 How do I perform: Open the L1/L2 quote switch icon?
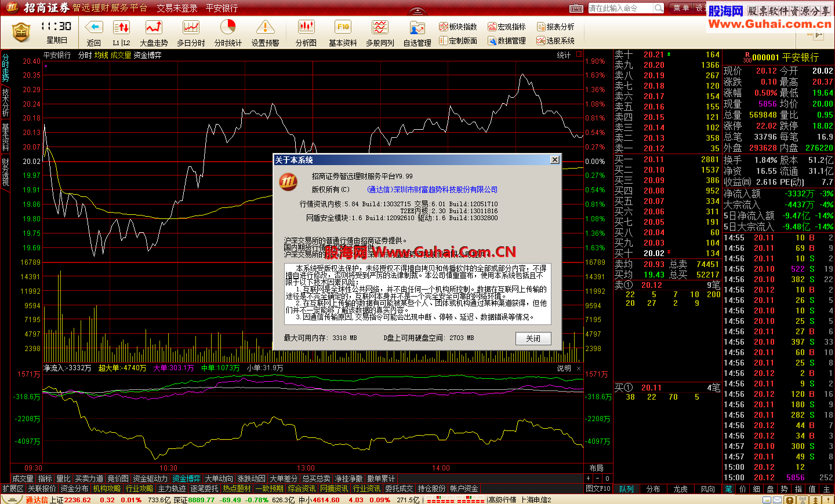121,27
